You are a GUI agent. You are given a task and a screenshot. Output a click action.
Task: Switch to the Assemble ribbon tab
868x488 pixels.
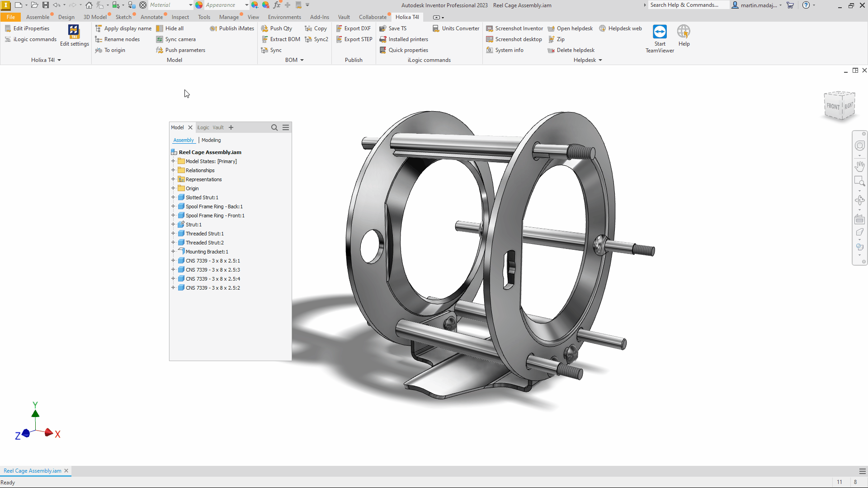(38, 17)
